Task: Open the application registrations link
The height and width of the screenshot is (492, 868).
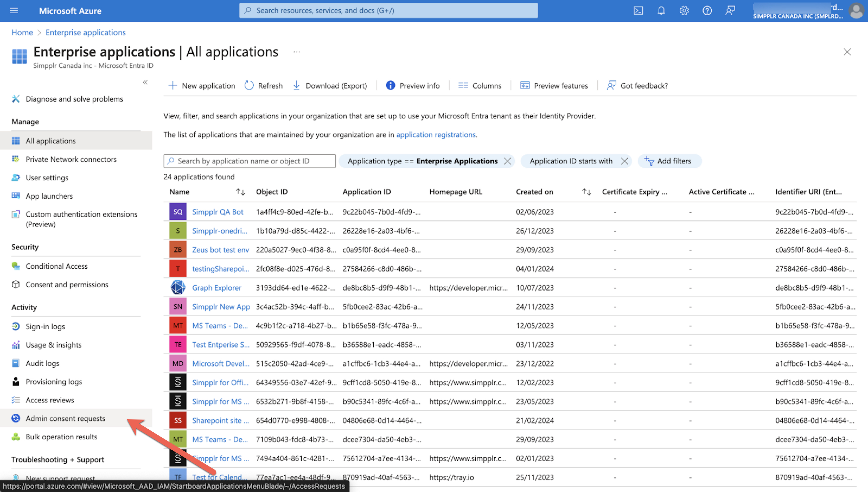Action: pos(436,134)
